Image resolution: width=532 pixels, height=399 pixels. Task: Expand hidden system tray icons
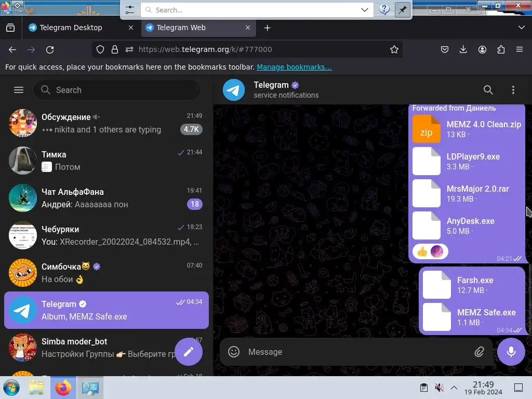click(454, 388)
